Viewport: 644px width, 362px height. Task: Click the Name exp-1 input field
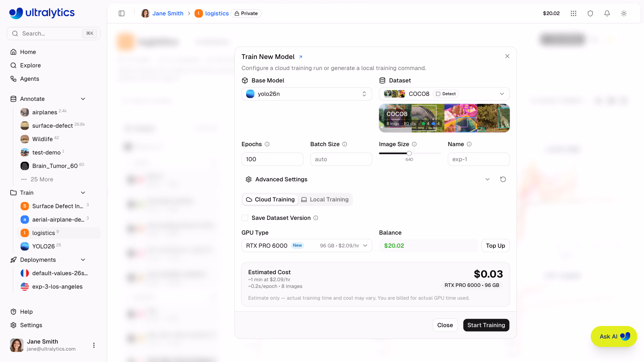click(x=479, y=159)
